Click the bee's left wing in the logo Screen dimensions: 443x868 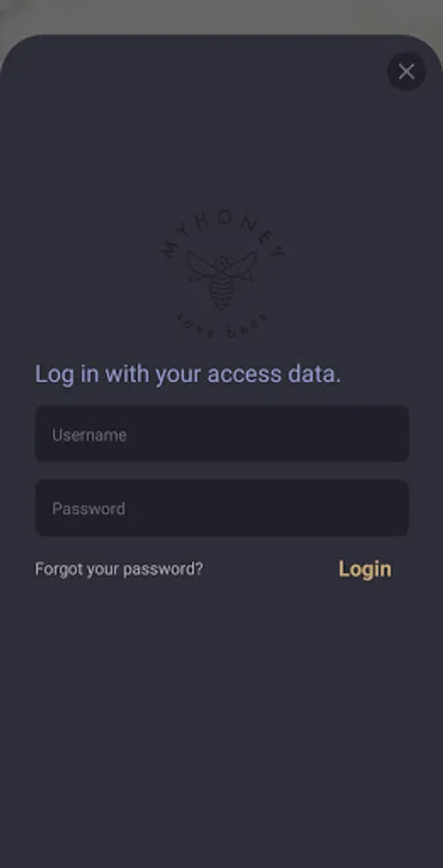point(201,266)
